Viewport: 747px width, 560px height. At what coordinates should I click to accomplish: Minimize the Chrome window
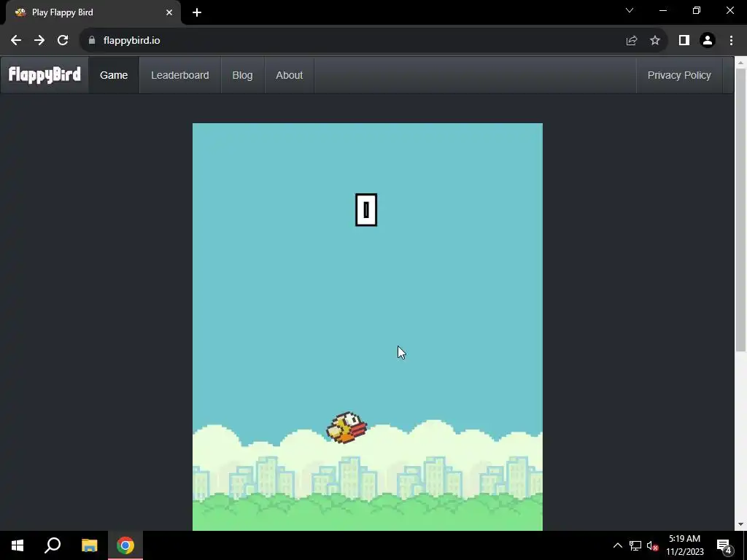[x=663, y=10]
